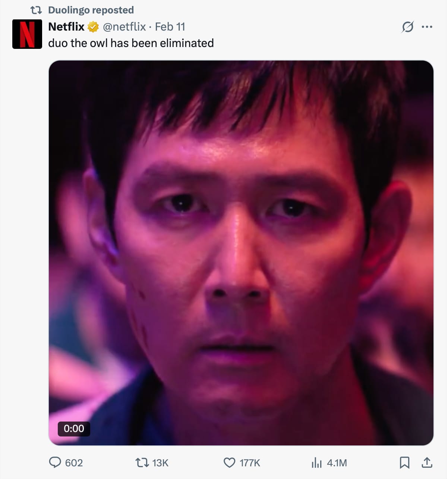The height and width of the screenshot is (479, 448).
Task: Open the Feb 11 post timestamp
Action: pos(170,27)
